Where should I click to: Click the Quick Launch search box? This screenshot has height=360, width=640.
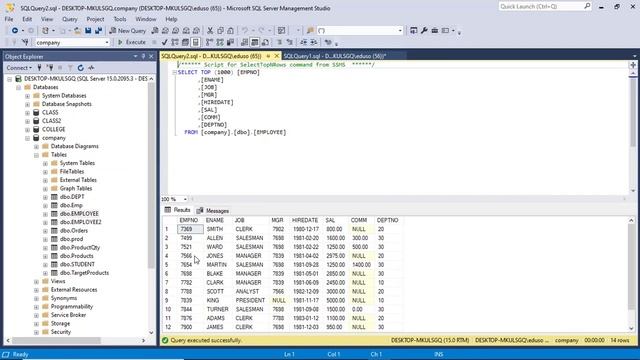544,7
